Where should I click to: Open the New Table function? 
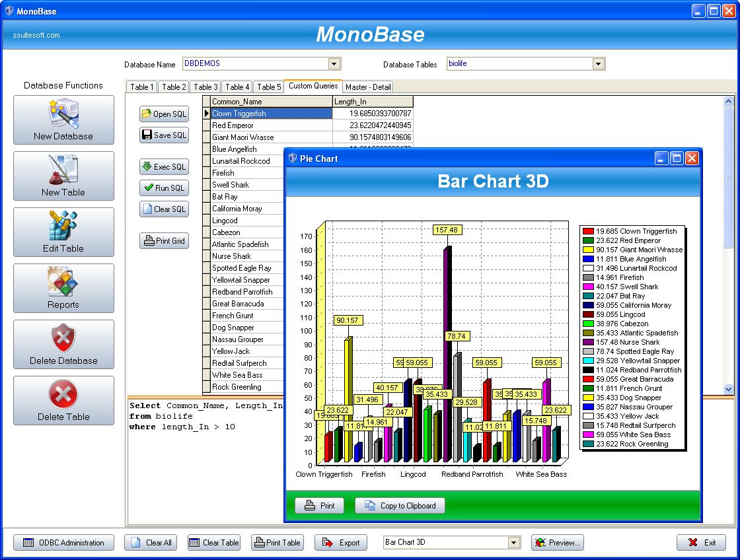[63, 176]
